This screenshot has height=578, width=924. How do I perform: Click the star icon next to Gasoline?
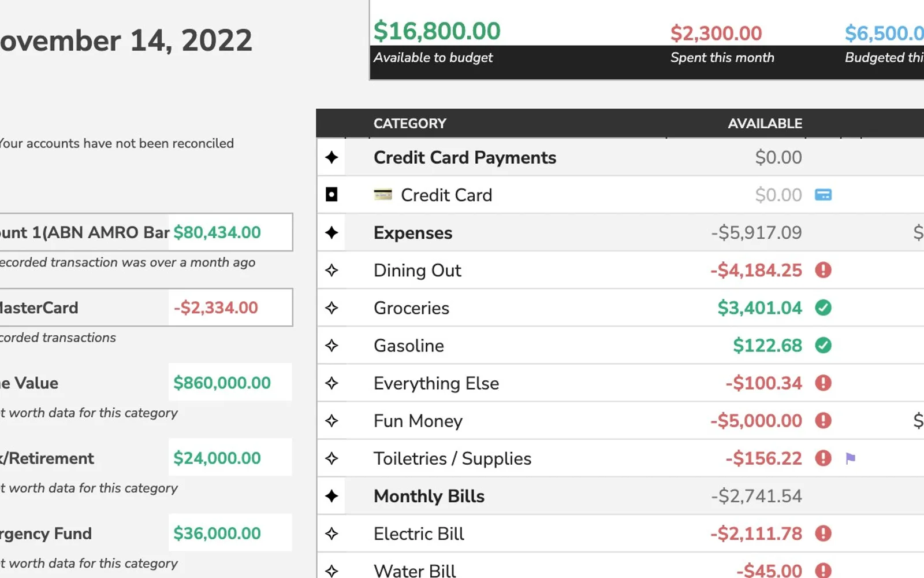331,346
